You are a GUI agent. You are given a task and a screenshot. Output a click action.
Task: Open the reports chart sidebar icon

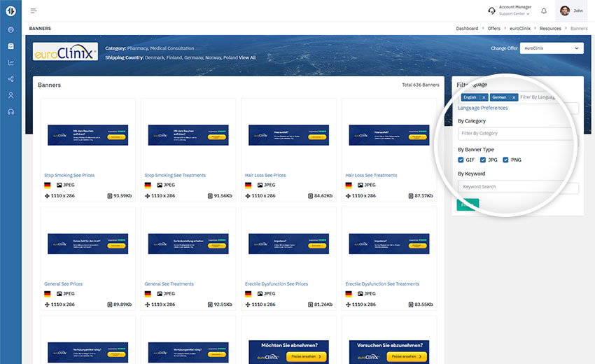tap(10, 62)
